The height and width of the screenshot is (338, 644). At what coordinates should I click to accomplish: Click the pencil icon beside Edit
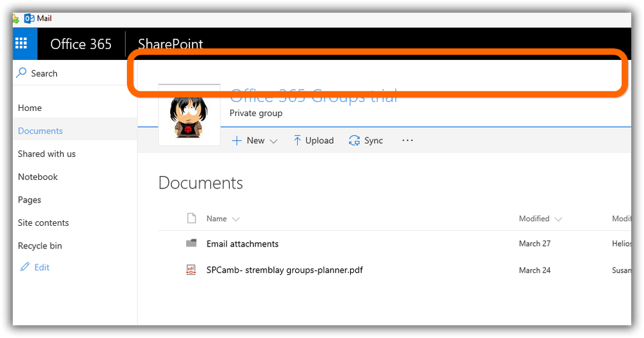(x=25, y=267)
